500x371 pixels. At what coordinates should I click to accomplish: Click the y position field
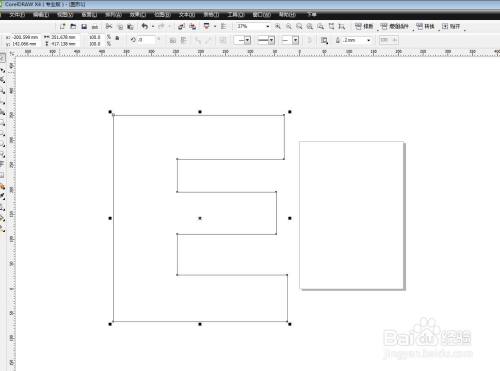tap(25, 44)
